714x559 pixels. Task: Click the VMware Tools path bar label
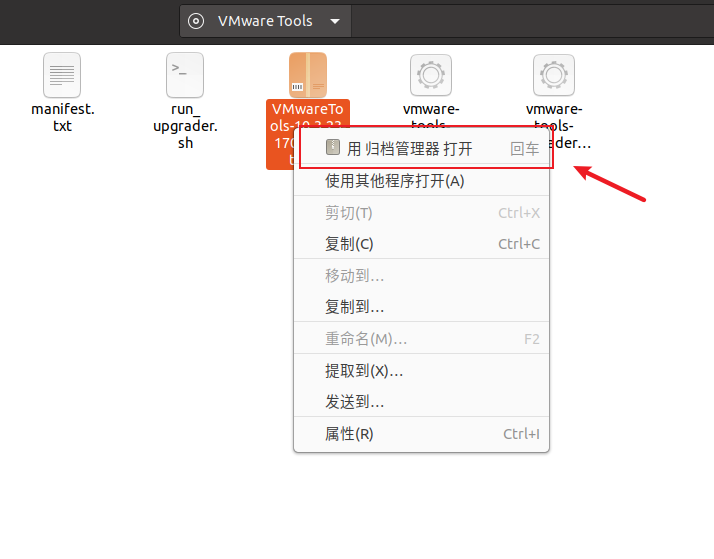pyautogui.click(x=265, y=21)
